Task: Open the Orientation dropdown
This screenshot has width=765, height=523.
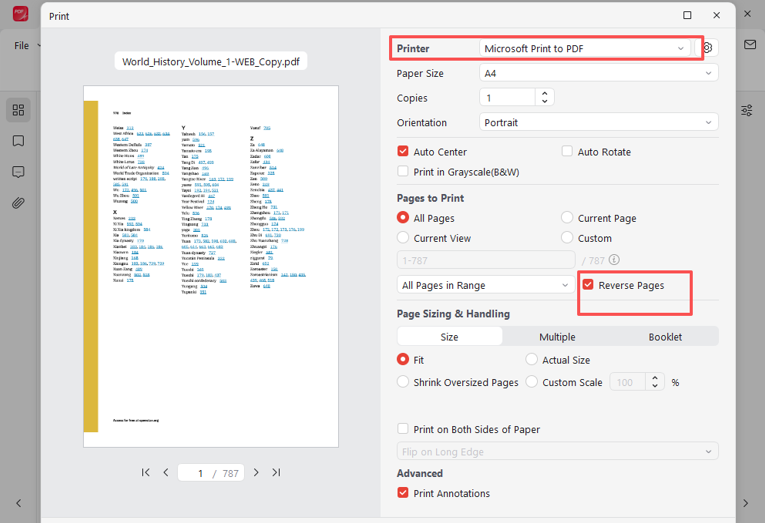Action: tap(599, 122)
